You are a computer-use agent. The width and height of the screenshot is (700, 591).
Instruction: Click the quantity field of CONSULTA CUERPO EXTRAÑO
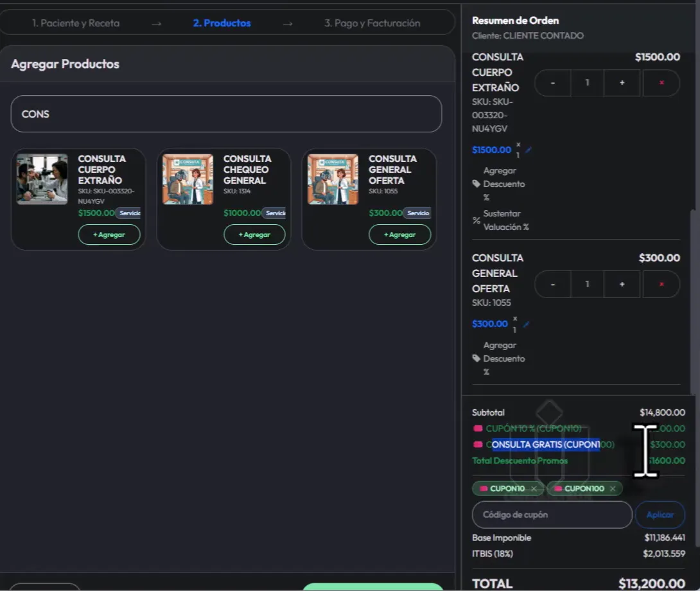tap(587, 83)
